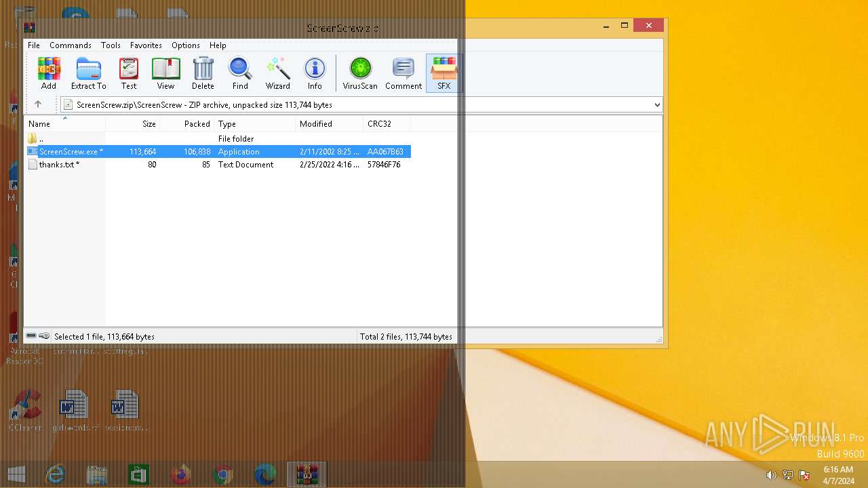Open the Commands menu

71,45
